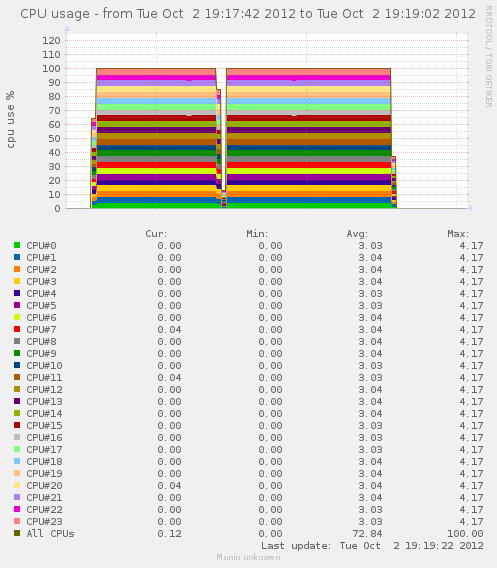497x568 pixels.
Task: Click the RRDTOOL / TOBI OETIKER watermark
Action: (489, 57)
